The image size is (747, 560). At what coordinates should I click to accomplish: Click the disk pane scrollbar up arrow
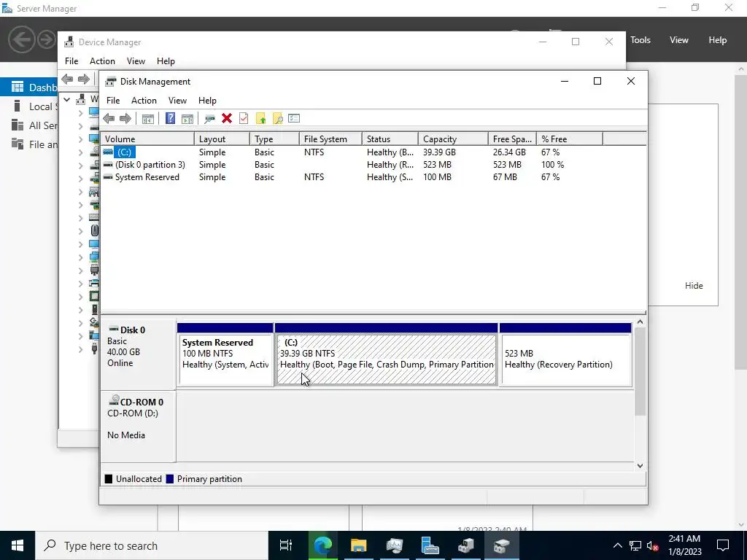click(x=640, y=322)
